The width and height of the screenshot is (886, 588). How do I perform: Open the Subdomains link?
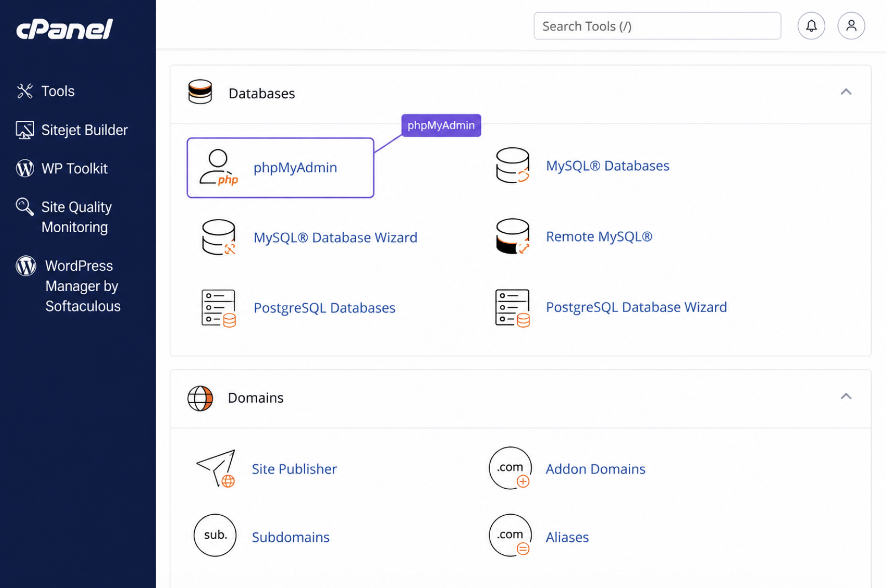pyautogui.click(x=291, y=537)
